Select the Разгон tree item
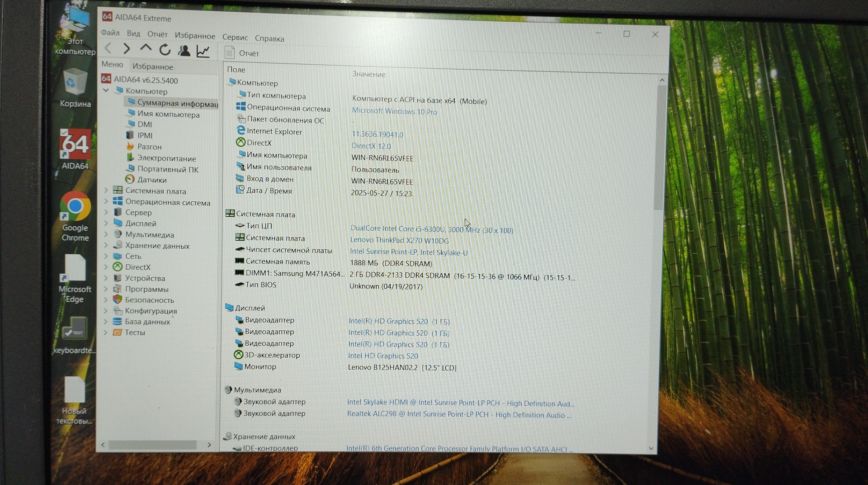This screenshot has width=868, height=485. point(149,147)
